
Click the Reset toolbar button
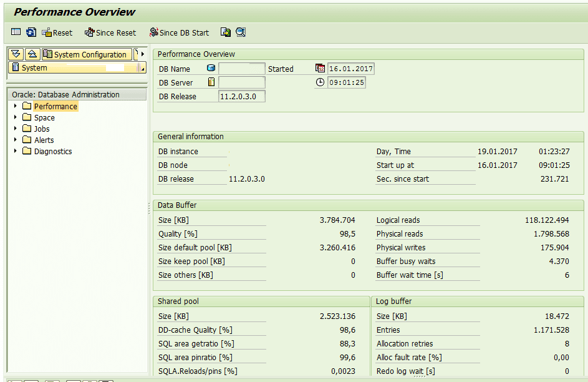click(x=57, y=32)
